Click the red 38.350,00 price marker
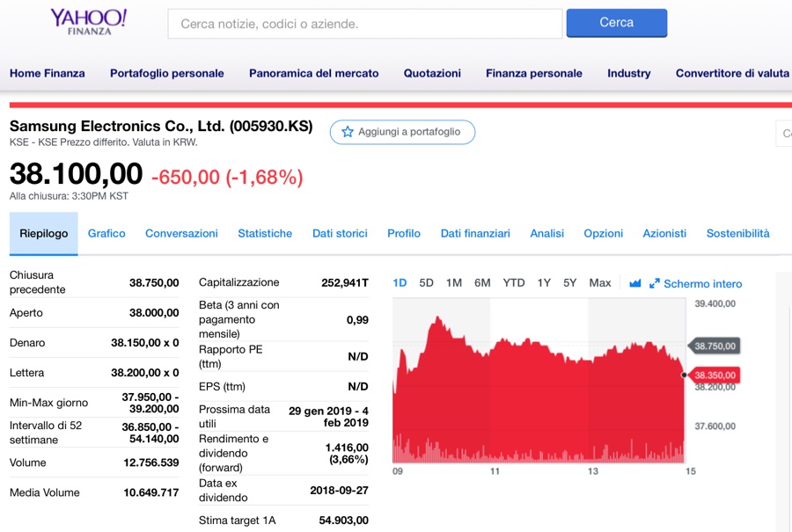 click(x=715, y=375)
